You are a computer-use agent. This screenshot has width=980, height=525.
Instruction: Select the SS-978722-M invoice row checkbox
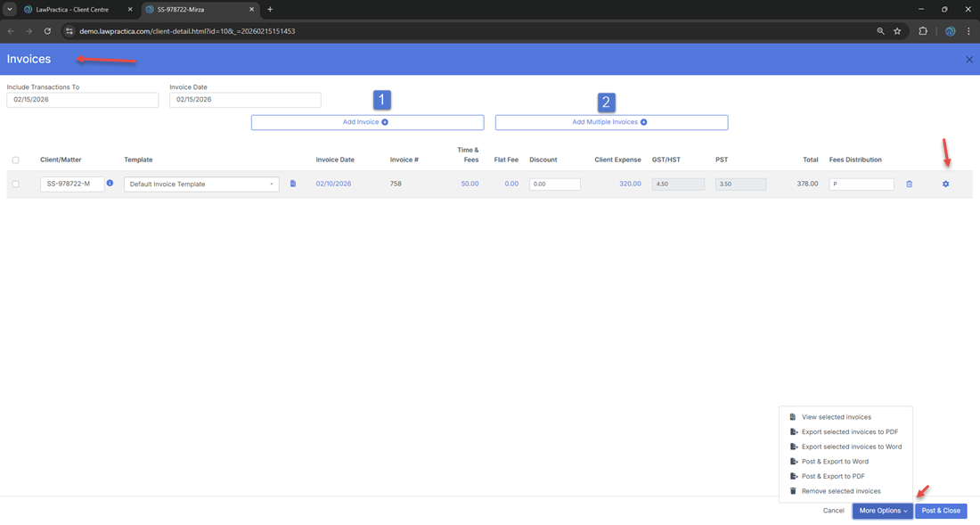15,185
